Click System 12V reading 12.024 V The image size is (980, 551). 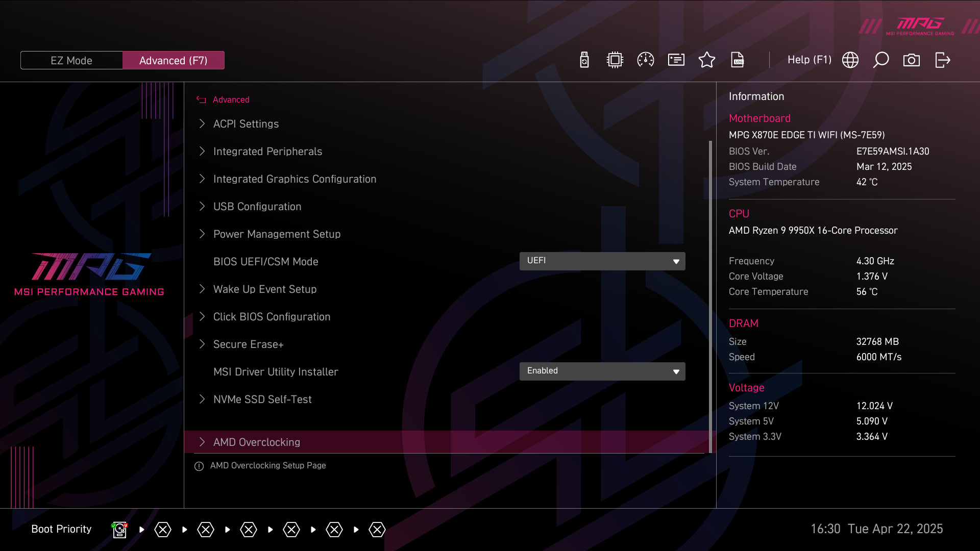tap(874, 406)
